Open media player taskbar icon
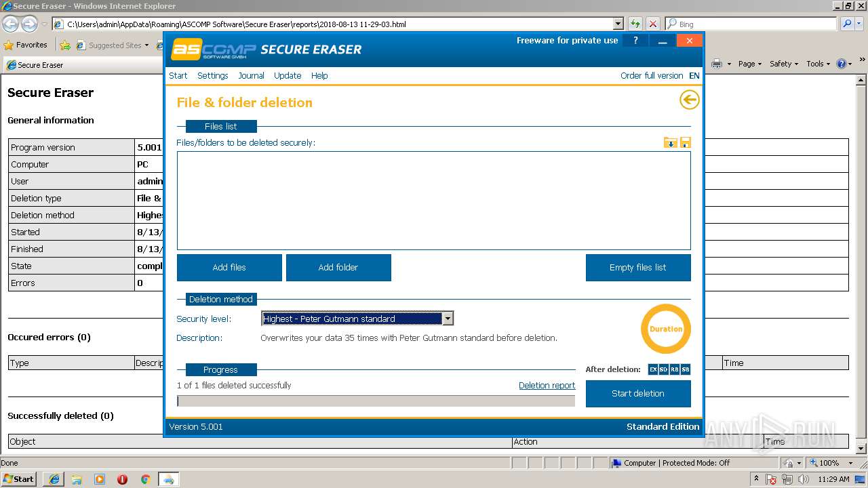Viewport: 868px width, 488px height. (x=99, y=479)
